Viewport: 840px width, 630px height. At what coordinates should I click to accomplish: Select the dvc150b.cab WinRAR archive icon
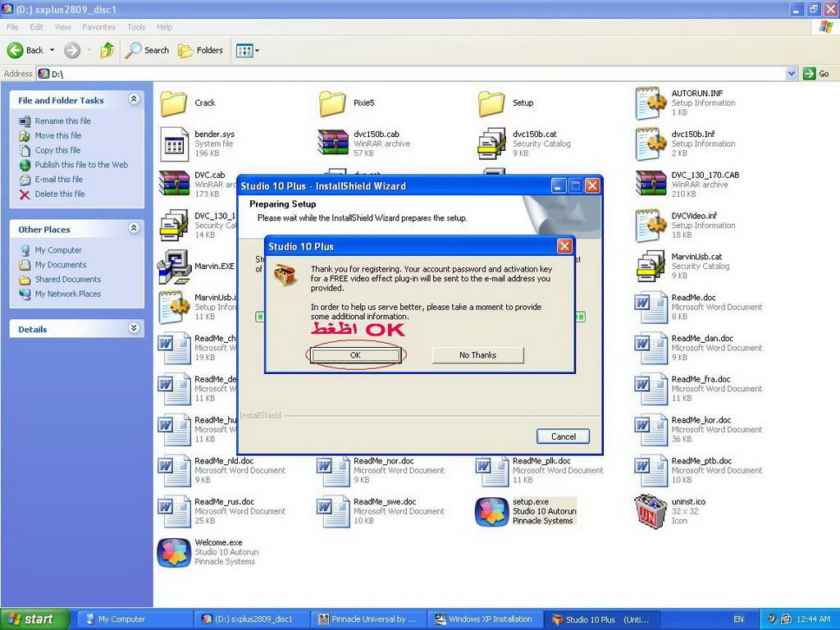click(333, 143)
